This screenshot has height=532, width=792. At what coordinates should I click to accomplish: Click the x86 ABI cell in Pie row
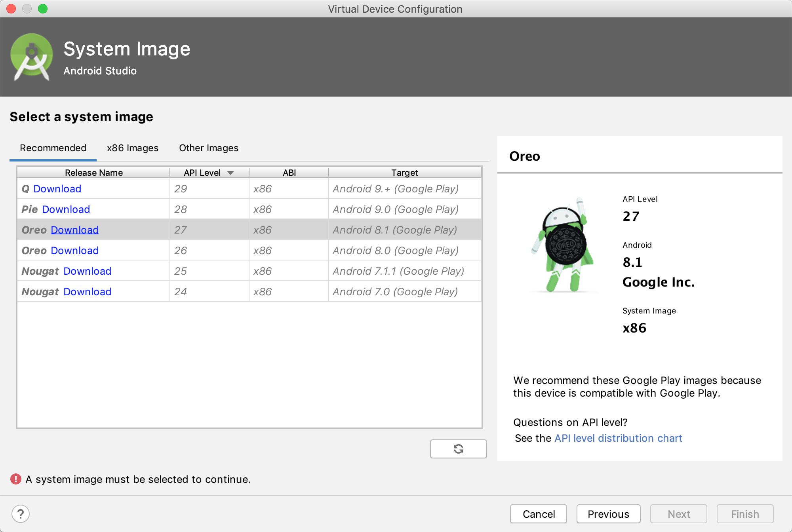[x=289, y=209]
